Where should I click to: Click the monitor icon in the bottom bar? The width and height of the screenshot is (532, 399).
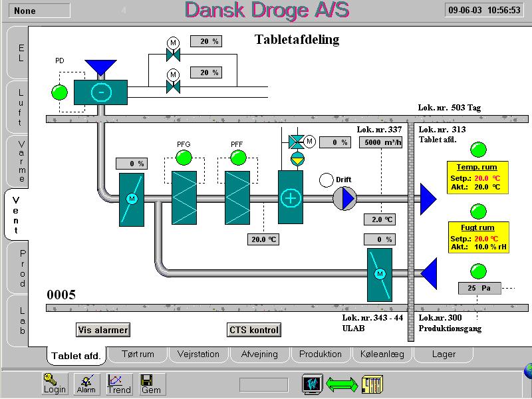pos(312,384)
